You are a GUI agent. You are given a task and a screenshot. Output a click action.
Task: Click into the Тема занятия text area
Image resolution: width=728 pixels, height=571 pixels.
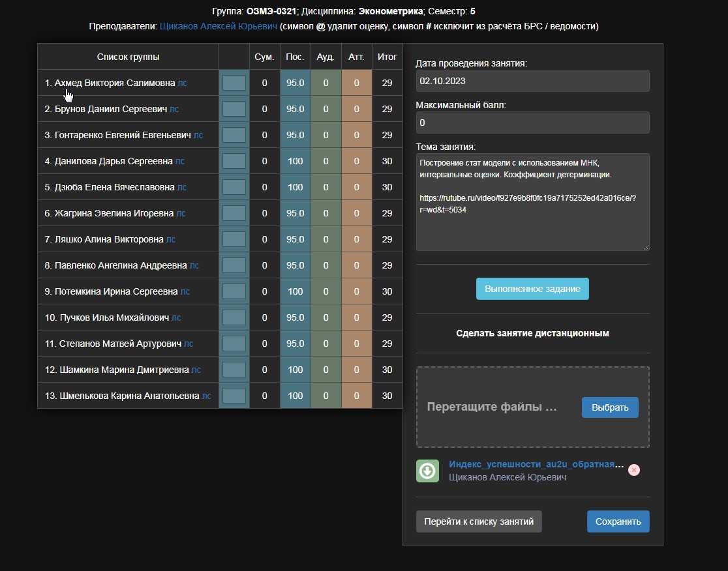pyautogui.click(x=532, y=202)
